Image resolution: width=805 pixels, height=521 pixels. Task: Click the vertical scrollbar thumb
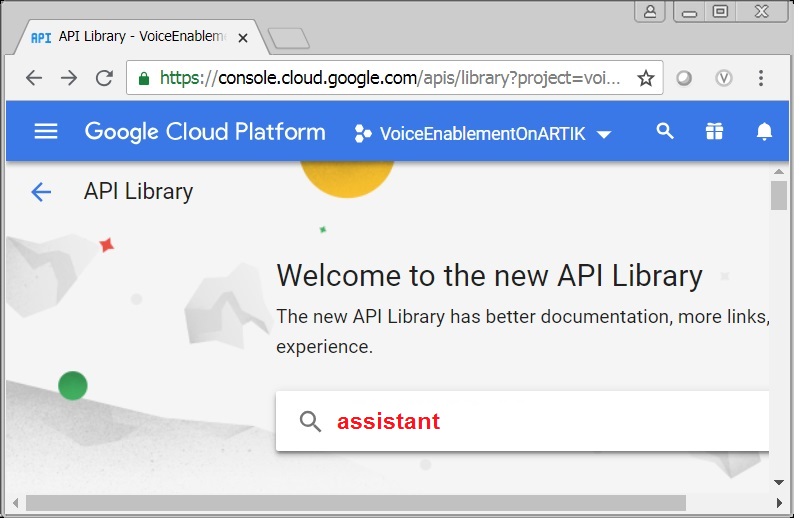click(779, 195)
